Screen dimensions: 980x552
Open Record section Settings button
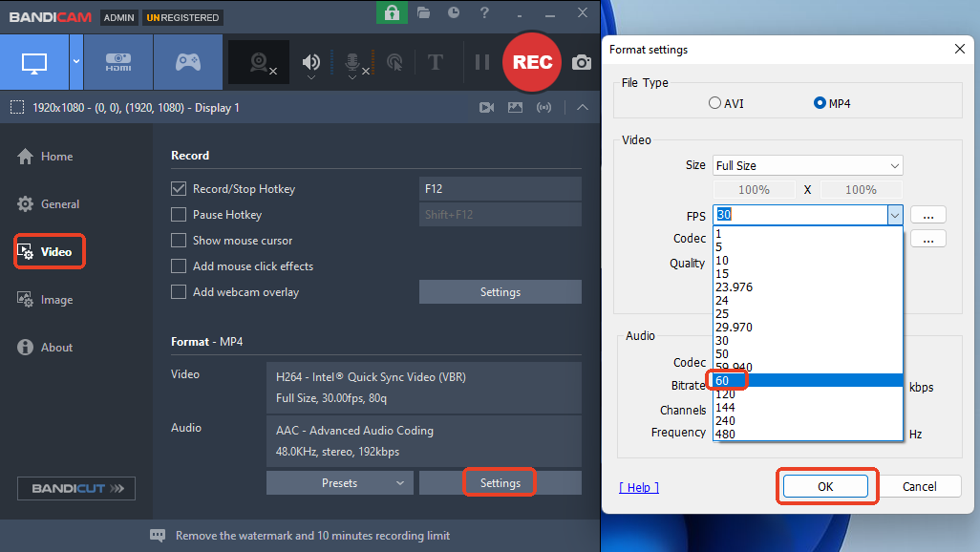[x=500, y=292]
